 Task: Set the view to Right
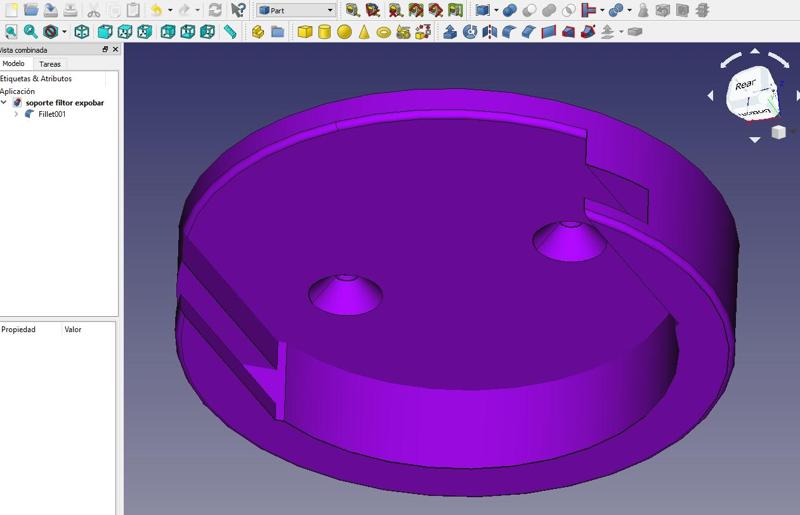[144, 32]
